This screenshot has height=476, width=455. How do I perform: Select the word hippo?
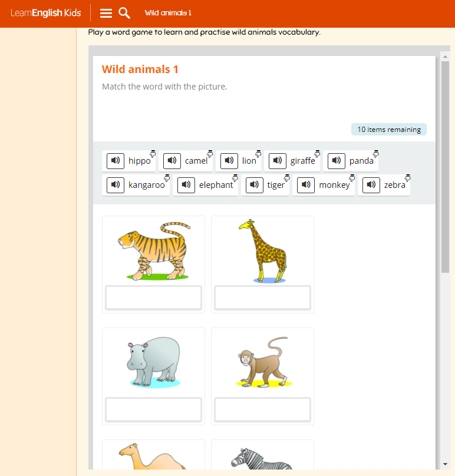(140, 161)
